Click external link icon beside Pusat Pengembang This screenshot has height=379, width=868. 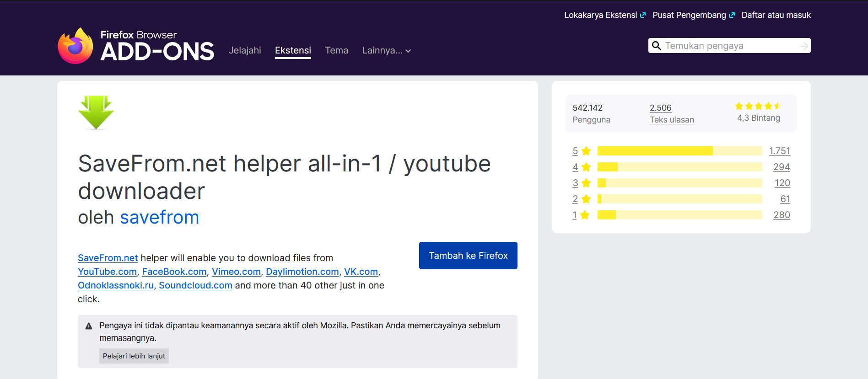[x=732, y=15]
